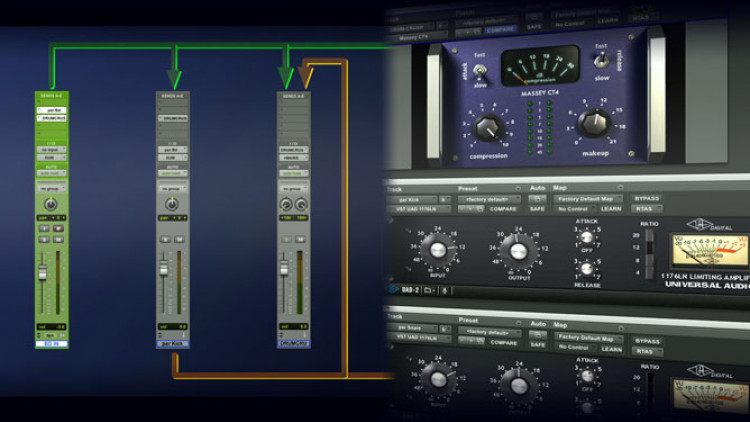
Task: Click the 'per Bd' send on the BD IN channel
Action: point(52,110)
